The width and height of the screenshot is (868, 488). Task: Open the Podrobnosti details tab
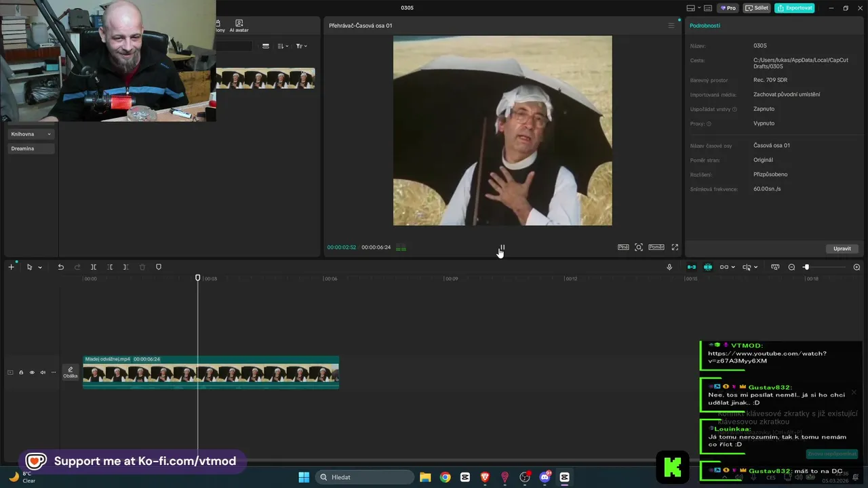point(705,26)
